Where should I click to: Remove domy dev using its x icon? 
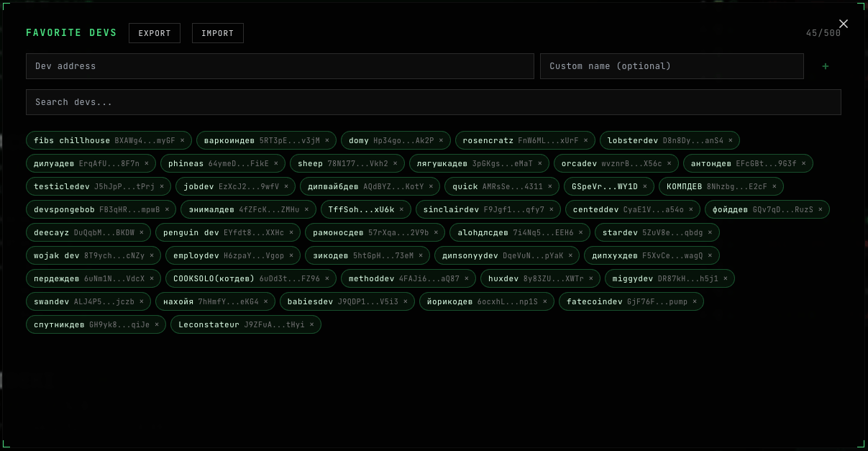click(x=442, y=140)
